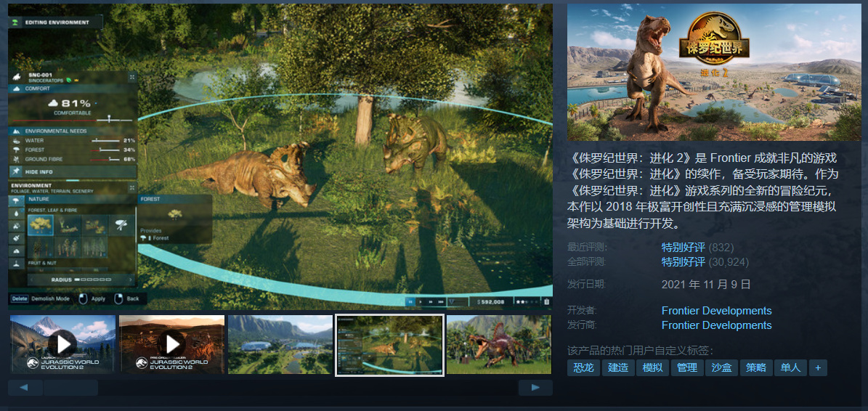
Task: Click the comfort level slider bar
Action: pyautogui.click(x=73, y=120)
